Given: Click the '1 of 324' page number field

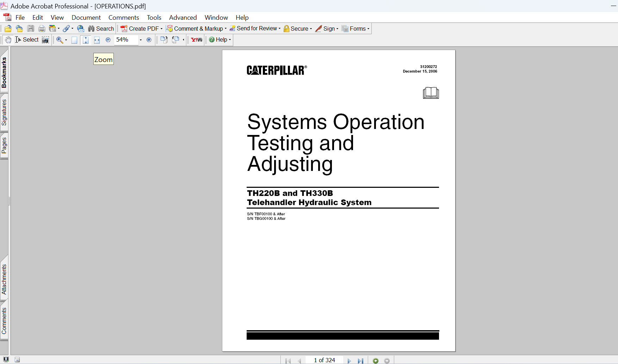Looking at the screenshot, I should 325,360.
